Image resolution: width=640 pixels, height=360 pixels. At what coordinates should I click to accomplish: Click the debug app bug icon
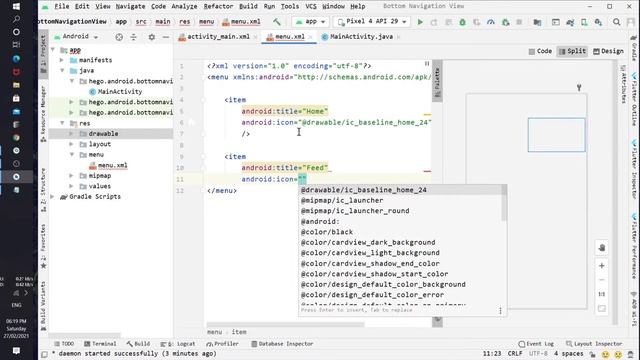point(462,22)
